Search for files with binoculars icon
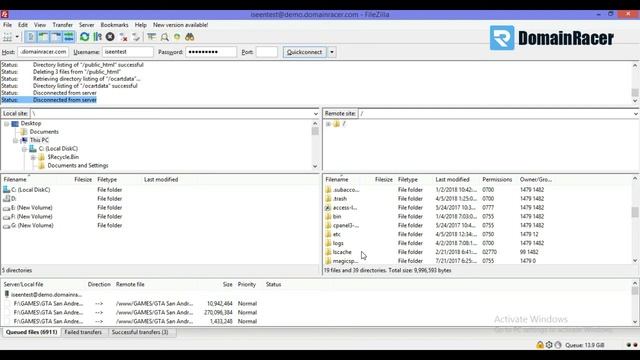Viewport: 640px width, 360px height. (x=190, y=37)
